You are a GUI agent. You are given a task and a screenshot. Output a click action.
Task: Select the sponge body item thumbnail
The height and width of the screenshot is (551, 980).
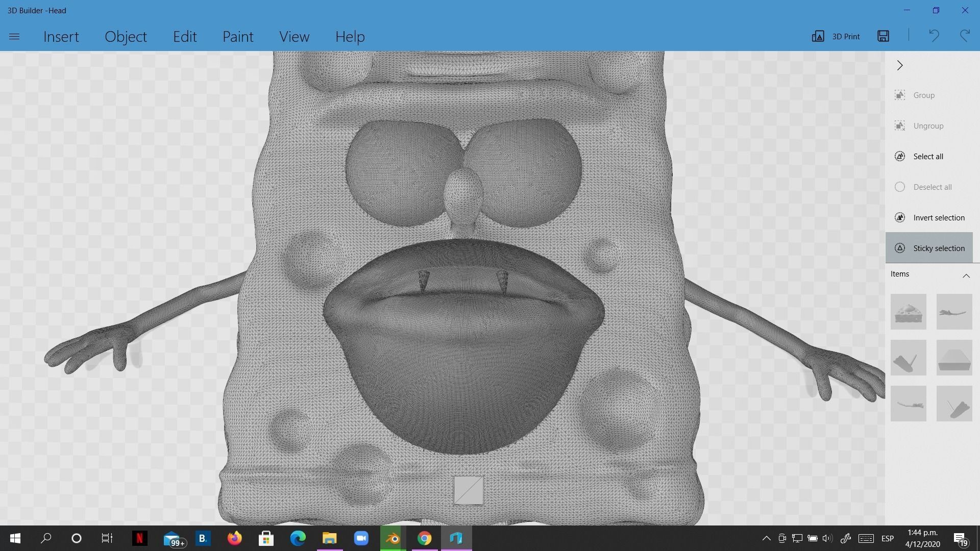tap(909, 312)
